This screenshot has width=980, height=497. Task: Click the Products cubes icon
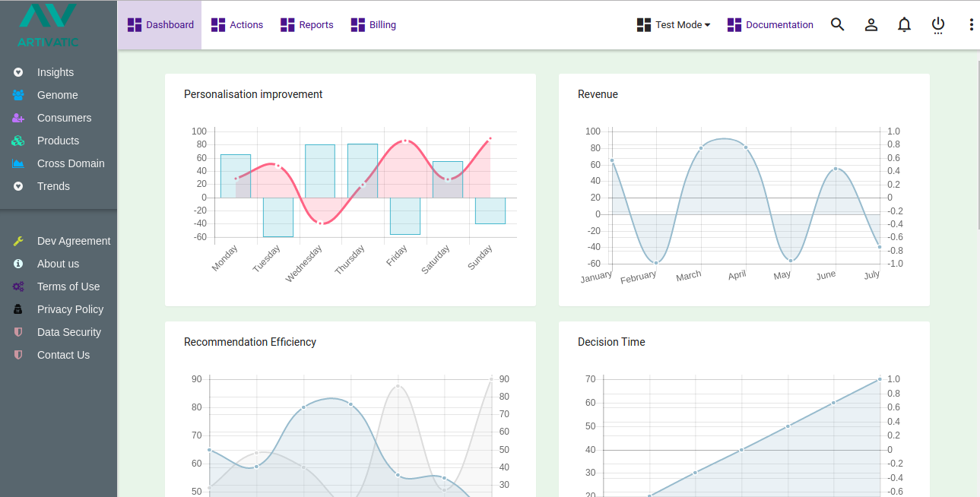(x=19, y=141)
